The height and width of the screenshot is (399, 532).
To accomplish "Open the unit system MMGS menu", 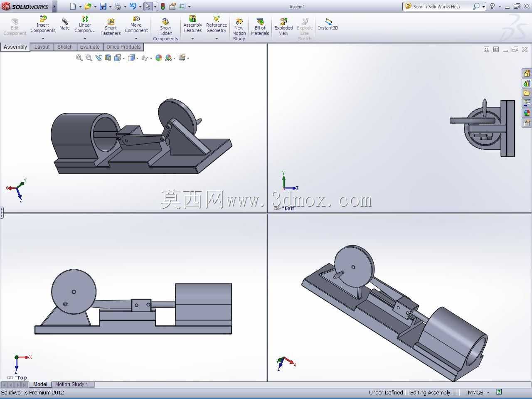I will 478,392.
